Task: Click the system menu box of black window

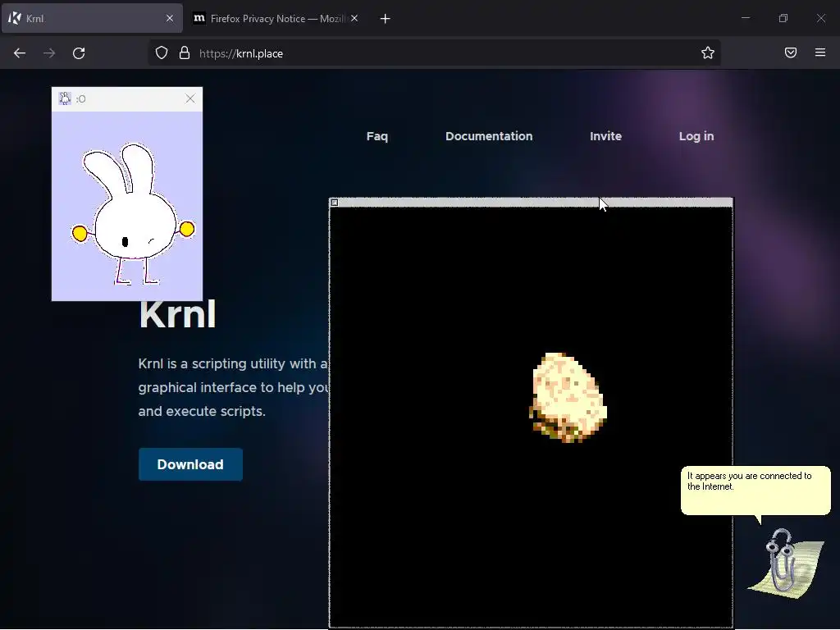Action: point(335,203)
